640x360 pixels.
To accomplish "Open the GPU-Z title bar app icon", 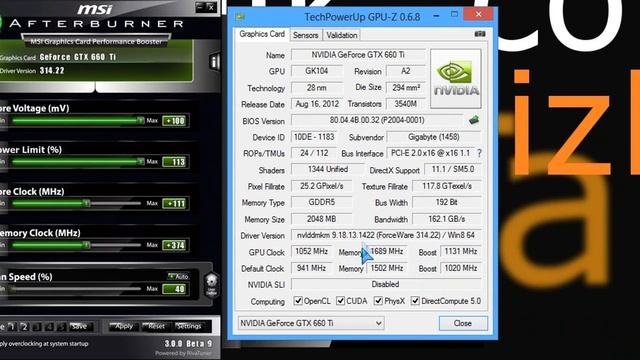I will pyautogui.click(x=240, y=17).
